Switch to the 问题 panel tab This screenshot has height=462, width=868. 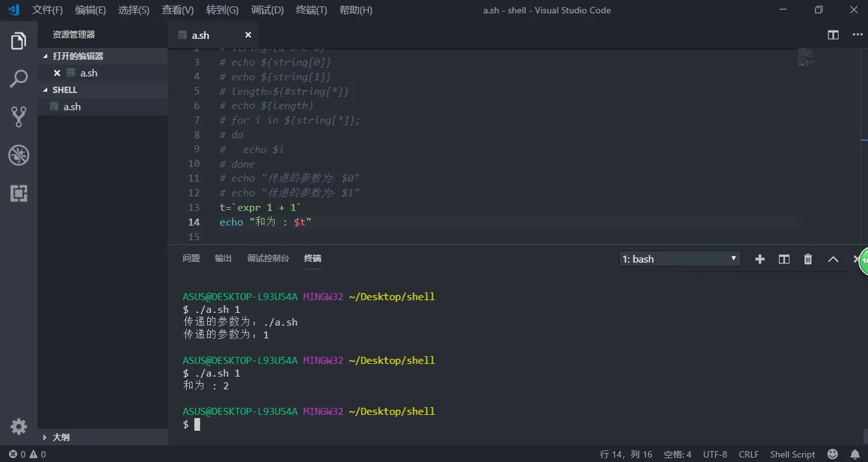[x=191, y=258]
